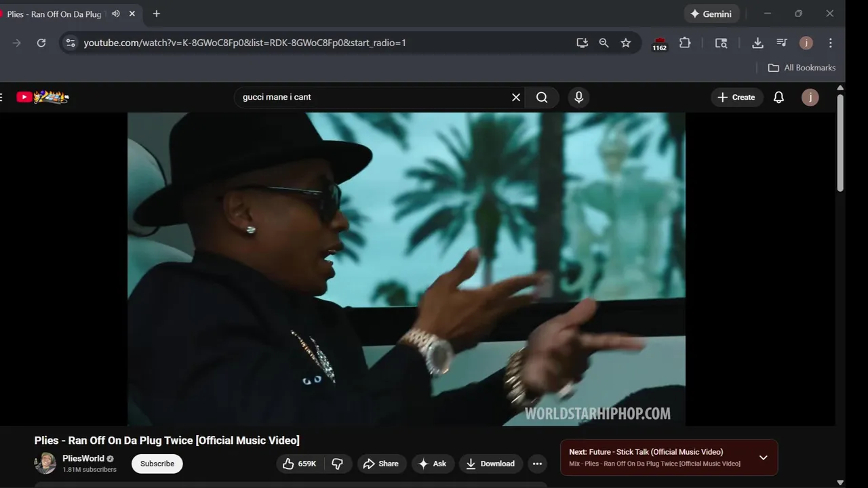Pause the playing music video
The width and height of the screenshot is (868, 488).
[406, 268]
